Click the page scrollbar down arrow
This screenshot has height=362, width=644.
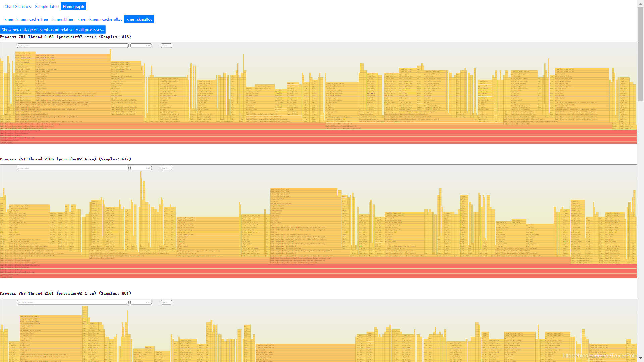[x=640, y=358]
